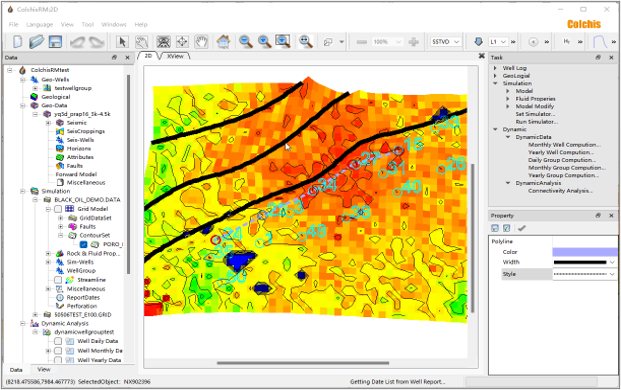Click the Save disk icon in toolbar
This screenshot has width=621, height=390.
pos(55,42)
